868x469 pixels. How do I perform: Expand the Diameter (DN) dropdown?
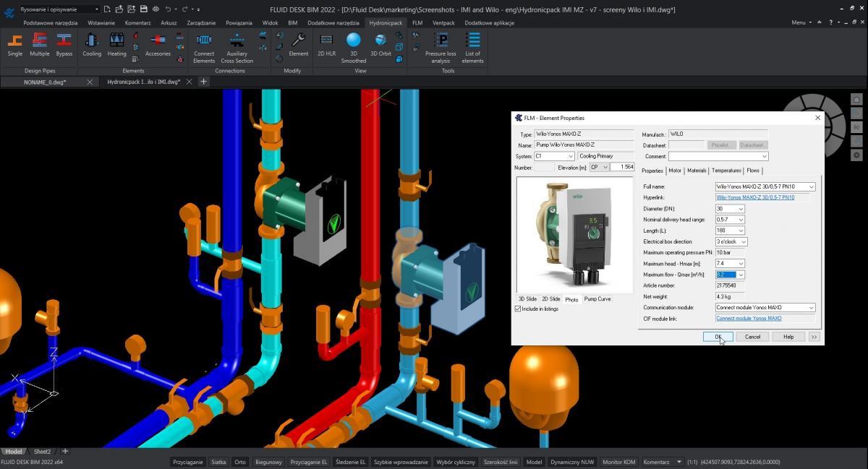(740, 209)
